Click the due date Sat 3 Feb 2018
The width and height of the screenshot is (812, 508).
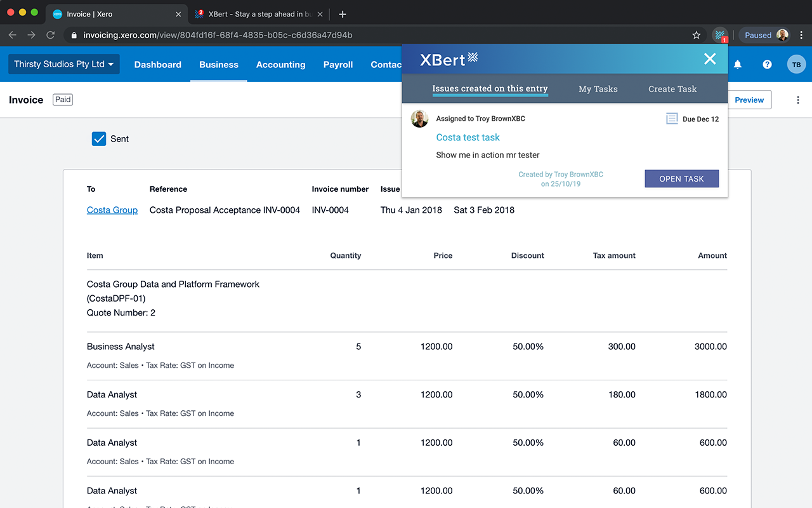pyautogui.click(x=484, y=210)
